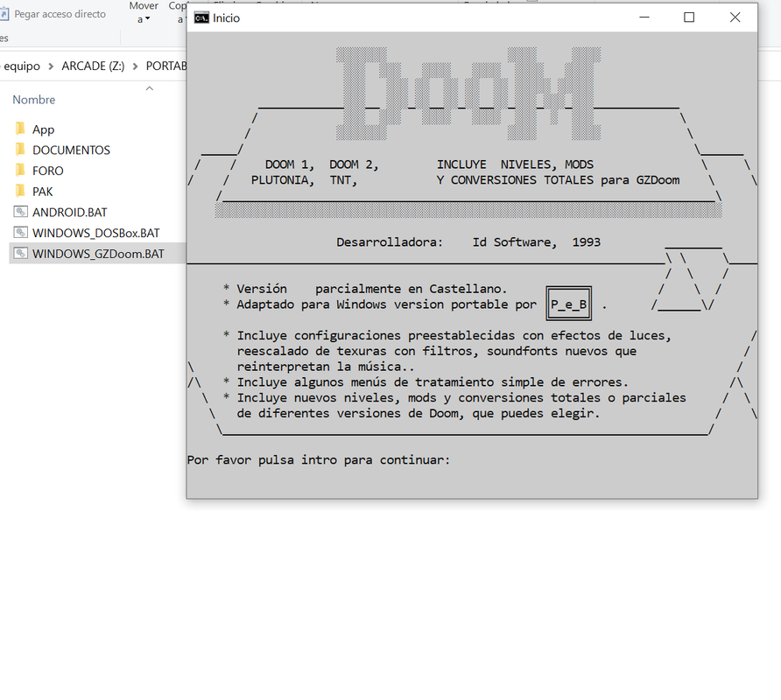Image resolution: width=781 pixels, height=700 pixels.
Task: Select WINDOWS_GZDoom.BAT file name
Action: tap(98, 254)
